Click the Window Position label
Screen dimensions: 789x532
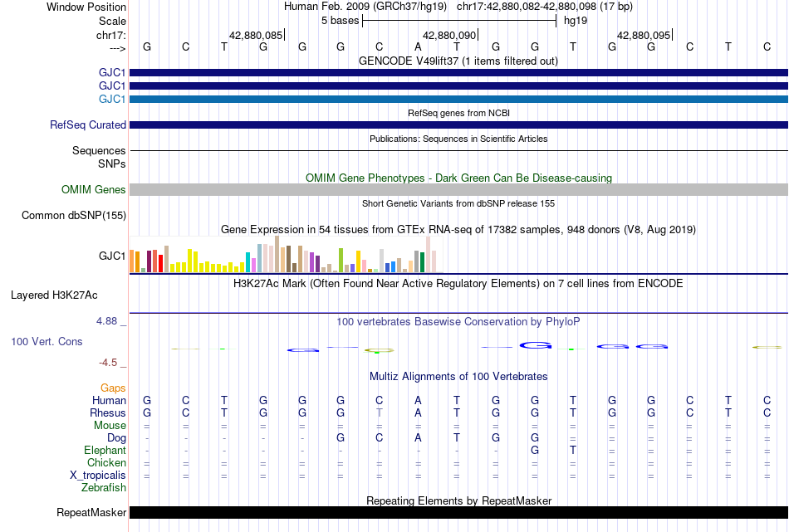coord(86,7)
